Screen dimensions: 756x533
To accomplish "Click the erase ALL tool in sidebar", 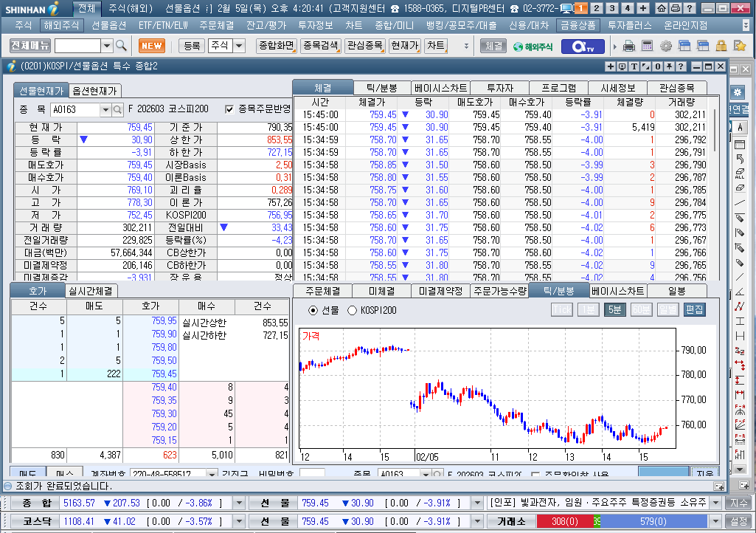I will (x=740, y=173).
